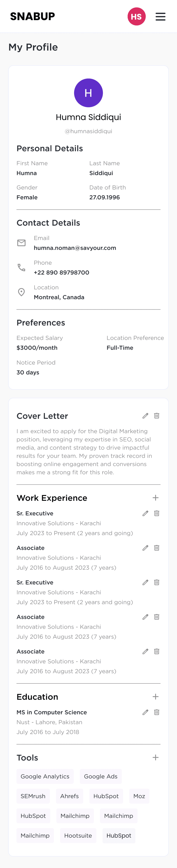This screenshot has height=868, width=177.
Task: Edit the Cover Letter with pencil icon
Action: click(x=145, y=416)
